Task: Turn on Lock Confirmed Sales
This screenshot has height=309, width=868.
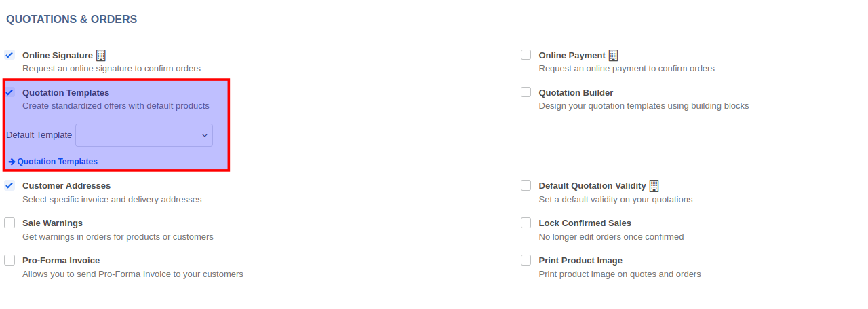Action: click(526, 223)
